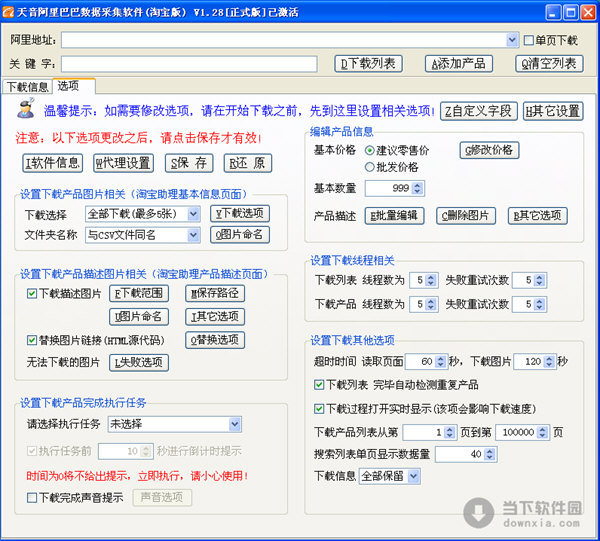Click the user avatar tip icon
Image resolution: width=600 pixels, height=541 pixels.
[26, 109]
